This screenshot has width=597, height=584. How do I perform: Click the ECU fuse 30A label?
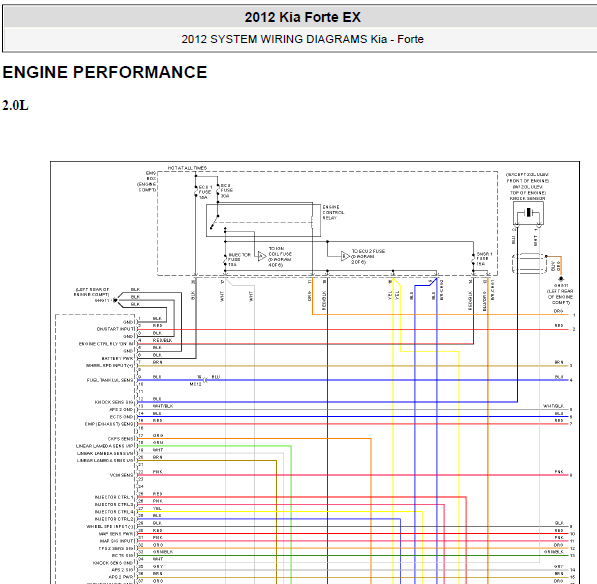click(227, 190)
